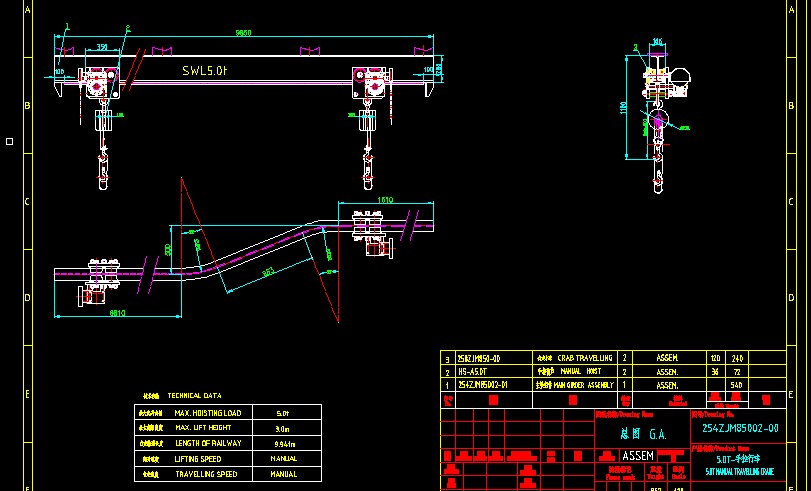The image size is (811, 491).
Task: Click the TECHNICAL DATA heading
Action: (195, 395)
